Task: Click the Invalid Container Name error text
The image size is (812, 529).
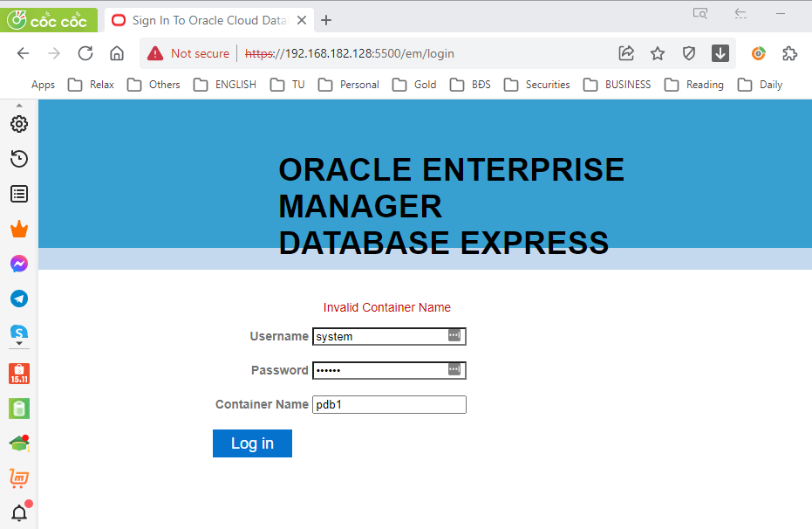Action: [x=387, y=307]
